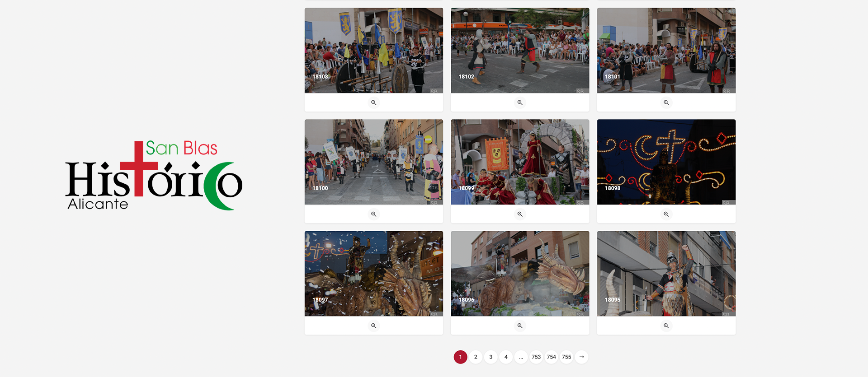Jump to last page 755
This screenshot has width=868, height=377.
point(566,357)
